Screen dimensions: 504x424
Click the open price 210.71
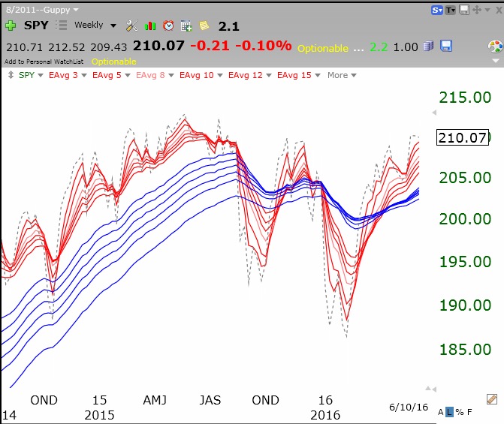pos(25,47)
